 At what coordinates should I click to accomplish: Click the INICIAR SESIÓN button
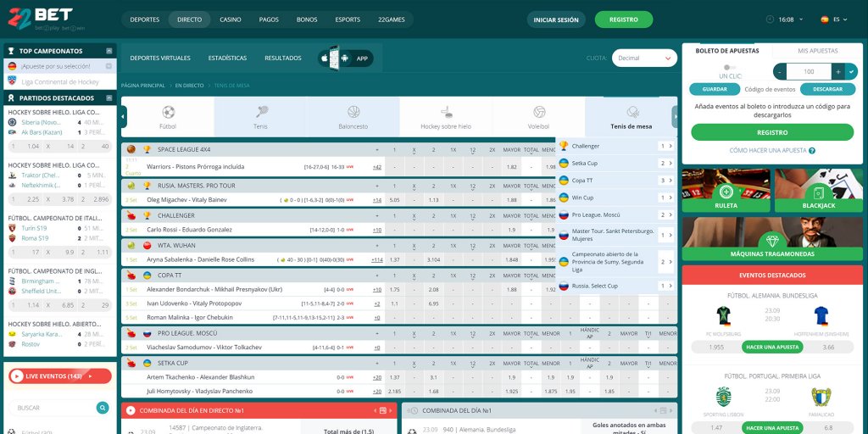[556, 20]
